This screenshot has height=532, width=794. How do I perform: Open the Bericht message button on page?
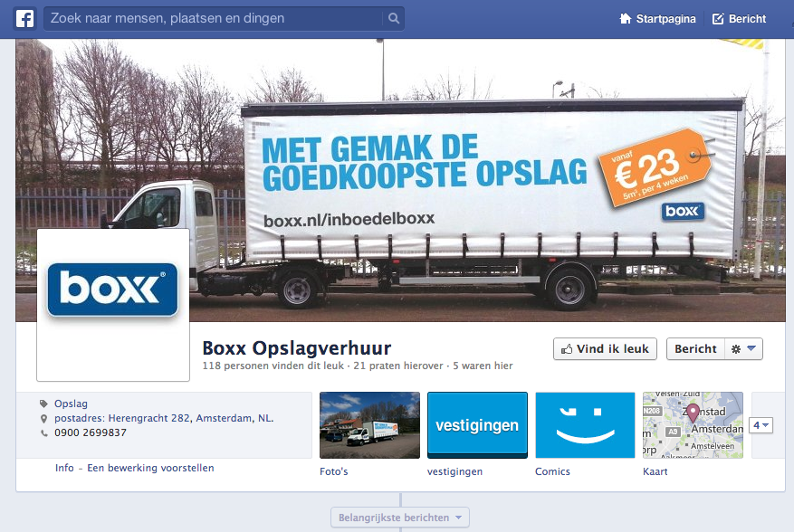tap(695, 348)
